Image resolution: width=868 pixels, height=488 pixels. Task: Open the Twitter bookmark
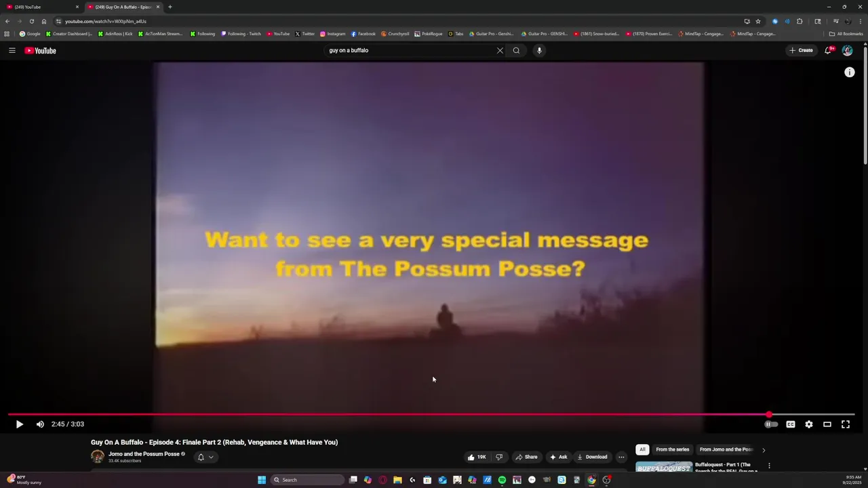[304, 33]
